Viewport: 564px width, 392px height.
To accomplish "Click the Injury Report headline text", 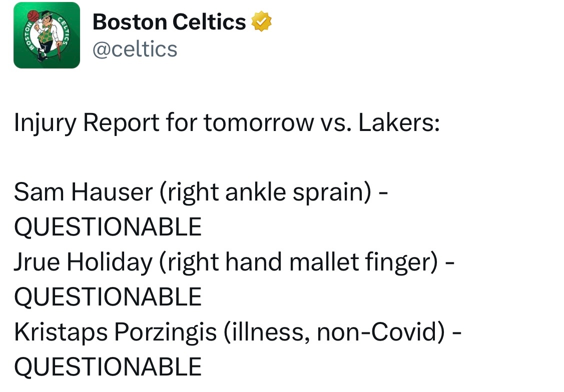I will pyautogui.click(x=227, y=123).
